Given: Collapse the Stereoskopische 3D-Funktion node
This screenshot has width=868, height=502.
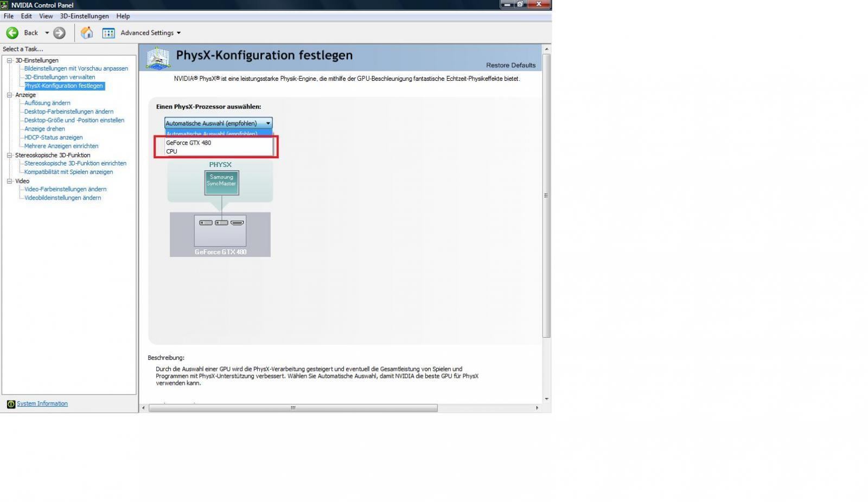Looking at the screenshot, I should [x=9, y=155].
